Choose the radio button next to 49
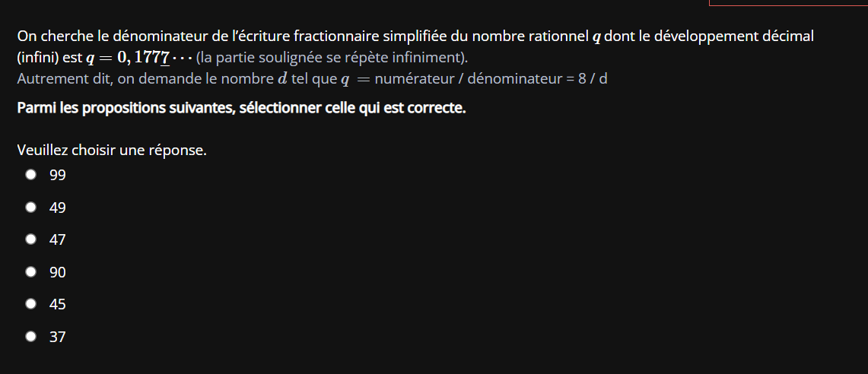Viewport: 868px width, 374px height. coord(31,207)
